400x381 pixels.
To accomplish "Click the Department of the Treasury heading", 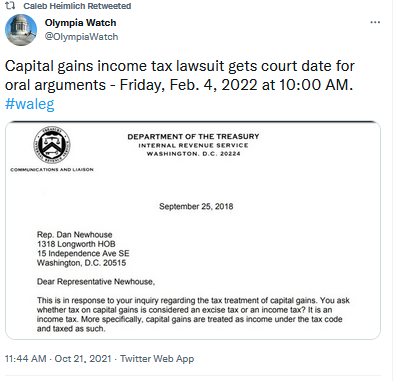I will click(193, 137).
